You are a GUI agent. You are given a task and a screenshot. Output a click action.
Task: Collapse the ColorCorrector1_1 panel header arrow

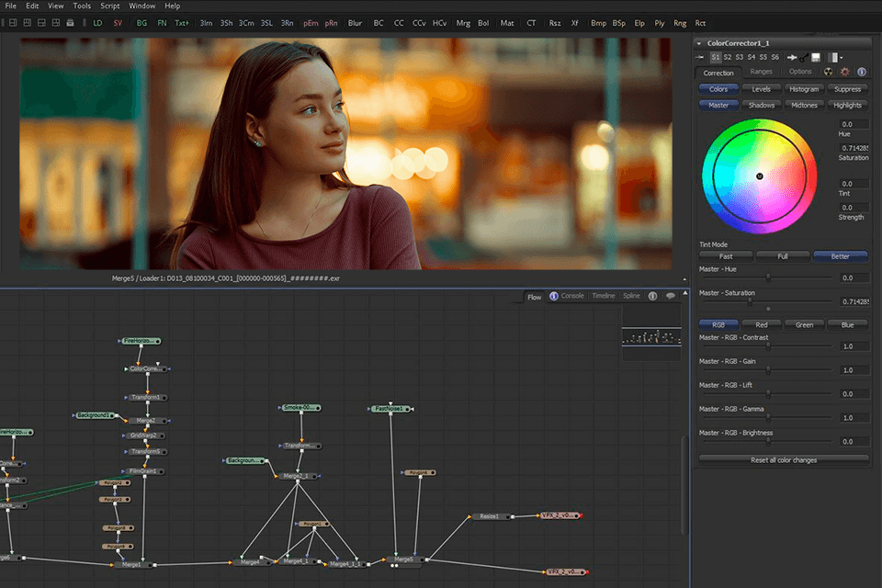[701, 43]
